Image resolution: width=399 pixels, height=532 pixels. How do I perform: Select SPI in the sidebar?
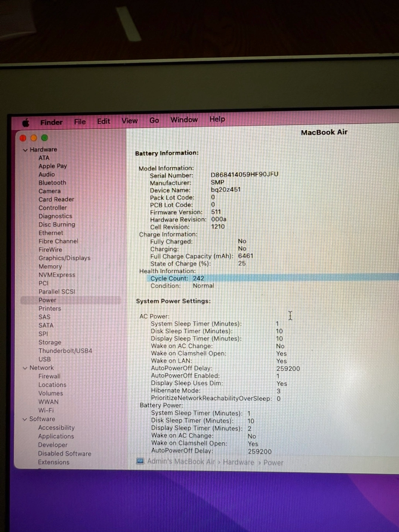(x=43, y=334)
